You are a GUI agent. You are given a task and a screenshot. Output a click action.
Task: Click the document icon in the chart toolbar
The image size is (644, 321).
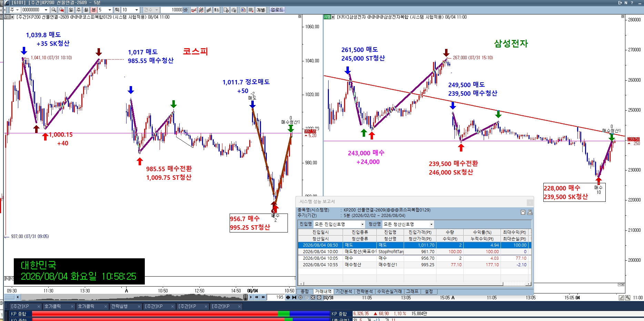click(x=226, y=10)
